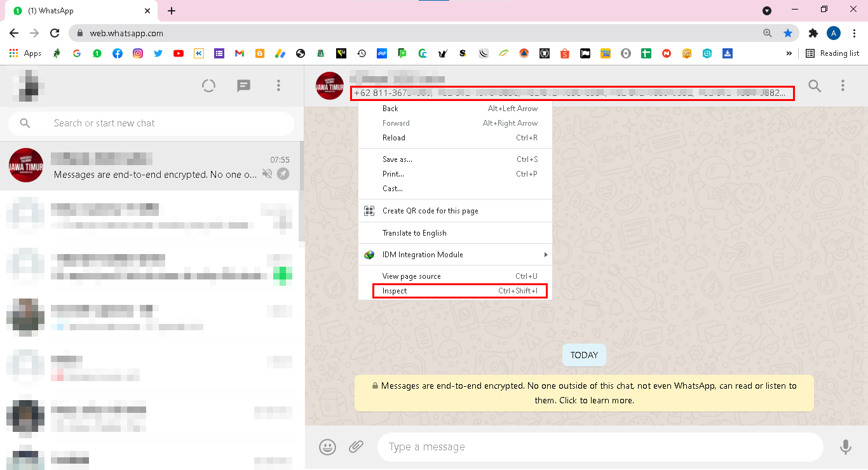Unmute the Jawa Timur chat
The image size is (868, 470).
tap(267, 173)
